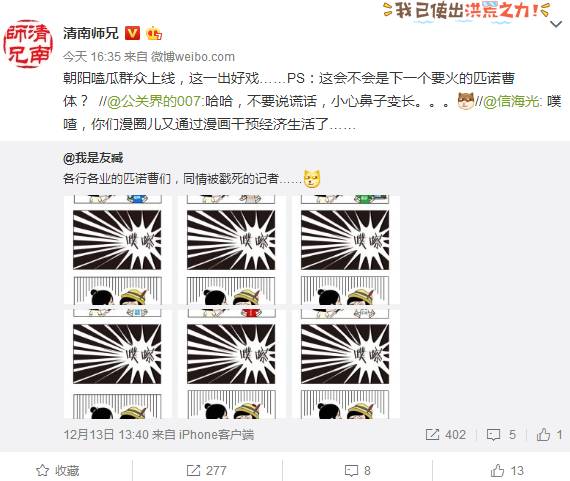570x481 pixels.
Task: Click original post's 402 repost icon
Action: coord(432,434)
